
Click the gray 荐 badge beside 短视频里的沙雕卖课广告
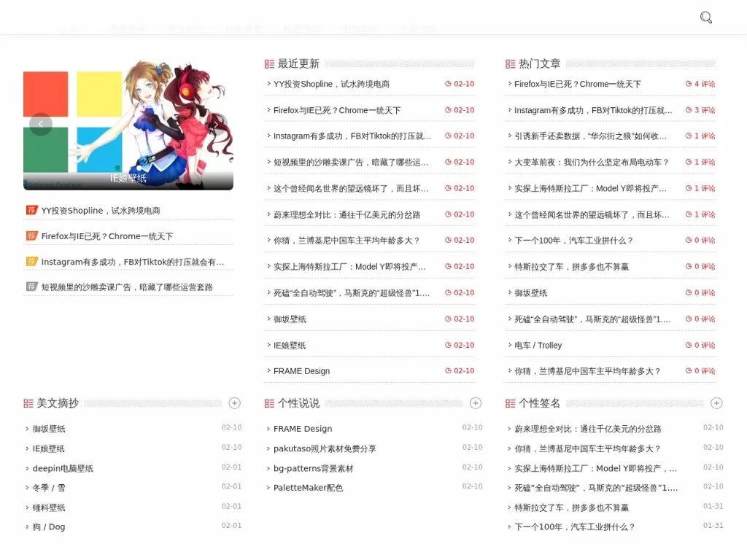tap(31, 287)
